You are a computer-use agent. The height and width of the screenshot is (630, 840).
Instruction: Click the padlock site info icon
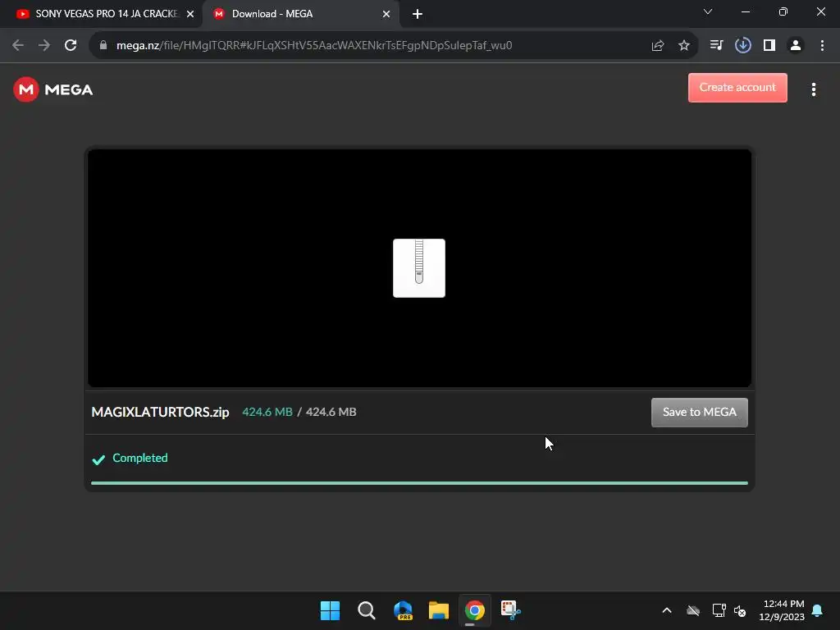pyautogui.click(x=103, y=46)
